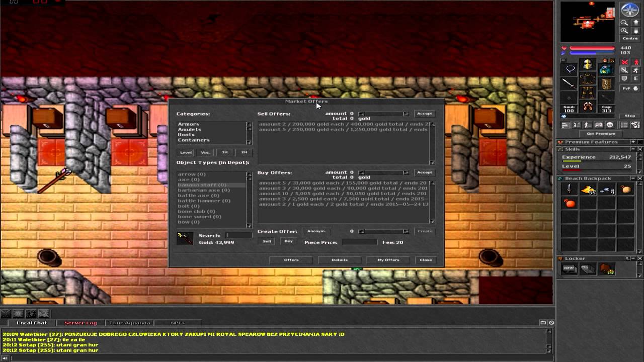Screen dimensions: 644x362
Task: Expand the Premium Features panel
Action: pyautogui.click(x=633, y=142)
